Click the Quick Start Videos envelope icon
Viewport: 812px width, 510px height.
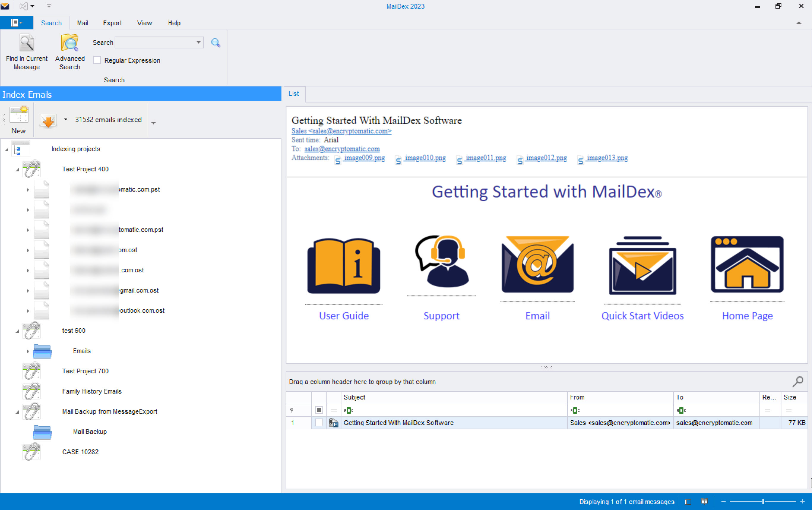click(x=642, y=266)
